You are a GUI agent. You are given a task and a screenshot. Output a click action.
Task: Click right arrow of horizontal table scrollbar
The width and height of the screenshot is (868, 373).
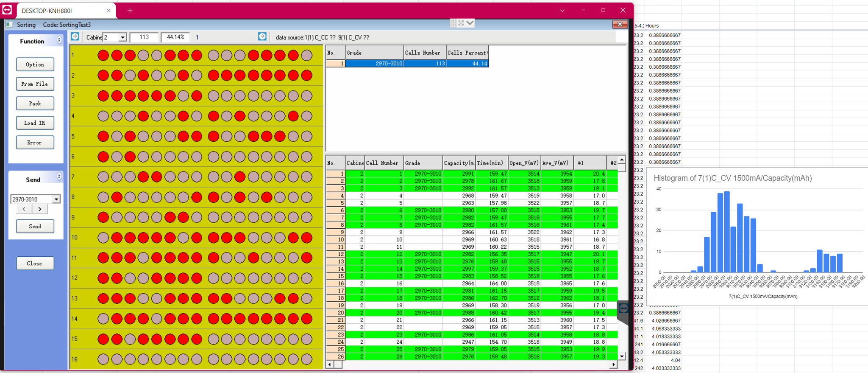point(614,365)
